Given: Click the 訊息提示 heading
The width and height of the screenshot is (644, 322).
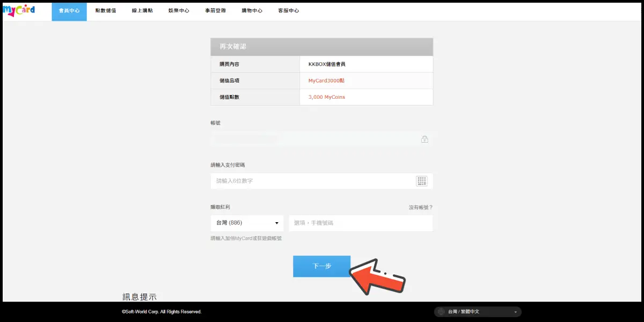Looking at the screenshot, I should (140, 297).
